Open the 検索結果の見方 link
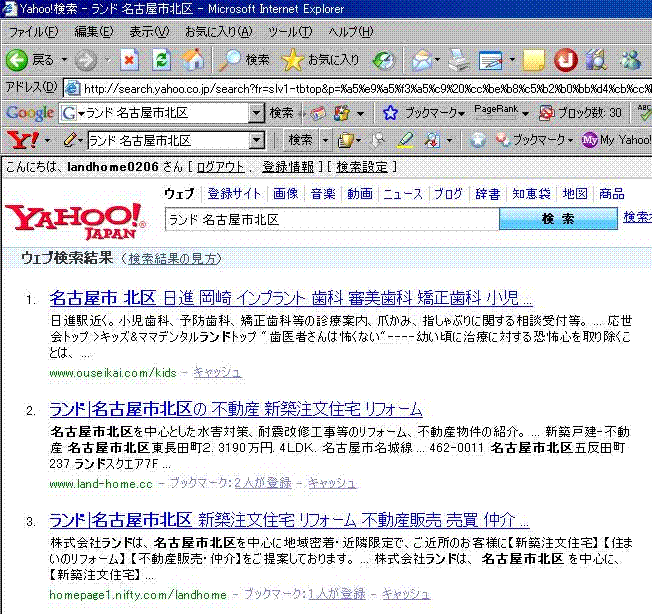Screen dimensions: 652x614 (173, 259)
